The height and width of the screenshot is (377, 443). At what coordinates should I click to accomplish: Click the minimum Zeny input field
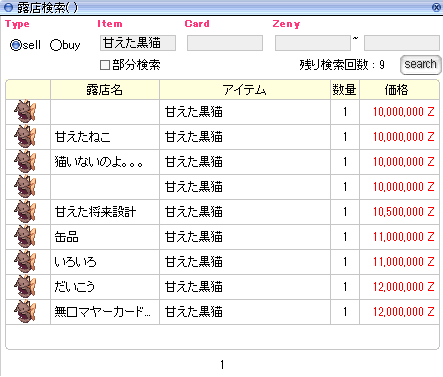pyautogui.click(x=313, y=43)
